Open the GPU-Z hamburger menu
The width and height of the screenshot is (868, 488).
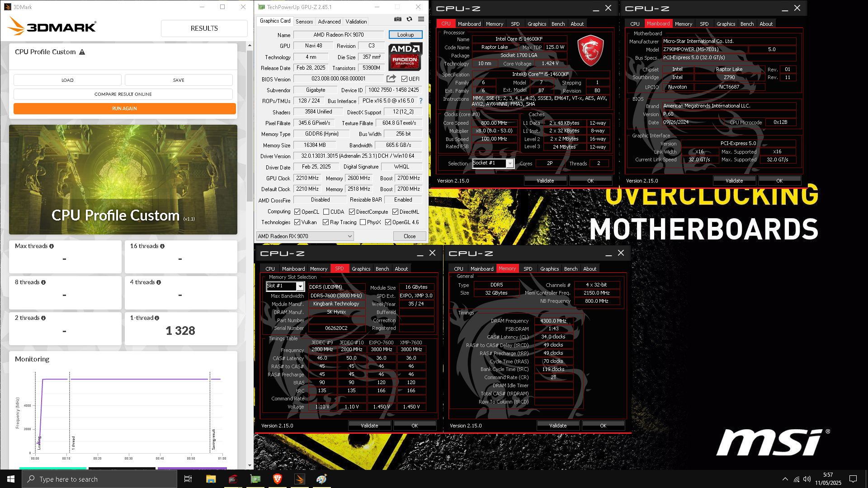click(421, 19)
